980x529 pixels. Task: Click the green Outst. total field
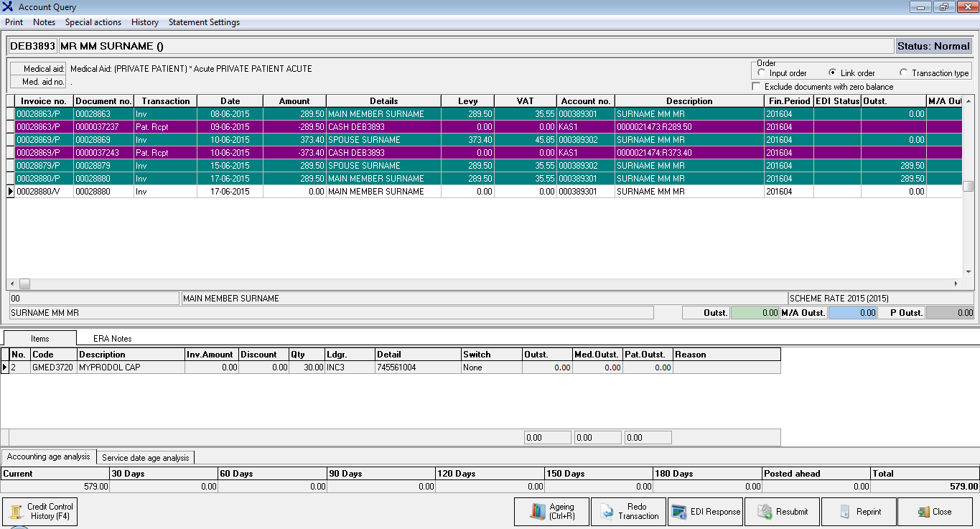click(755, 313)
